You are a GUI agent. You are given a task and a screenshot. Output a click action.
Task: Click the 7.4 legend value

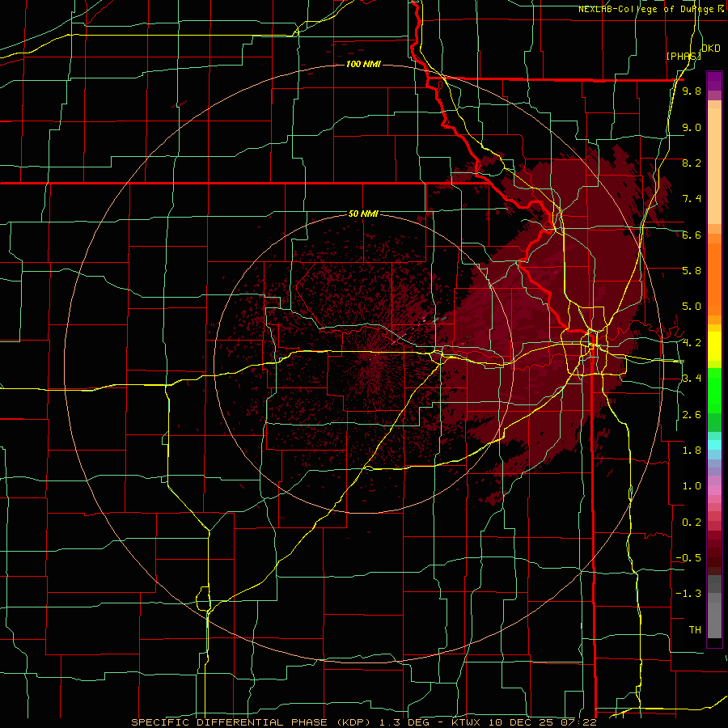click(x=692, y=199)
